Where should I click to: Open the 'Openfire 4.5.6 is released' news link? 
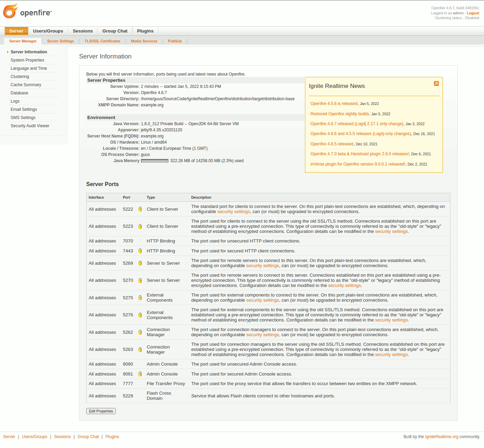pos(334,104)
